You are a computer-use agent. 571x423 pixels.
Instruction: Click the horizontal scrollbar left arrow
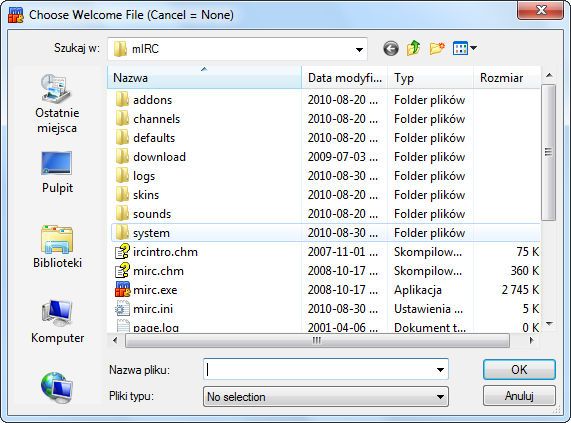pos(115,341)
